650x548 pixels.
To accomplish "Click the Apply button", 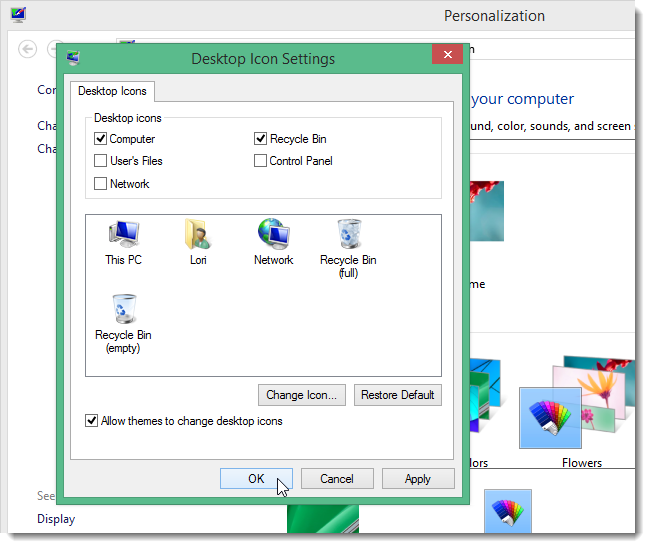I will pyautogui.click(x=418, y=479).
